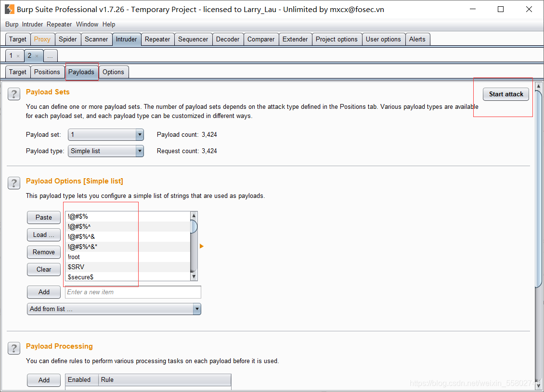Click the Start attack button
Screen dimensions: 544x392
point(506,94)
